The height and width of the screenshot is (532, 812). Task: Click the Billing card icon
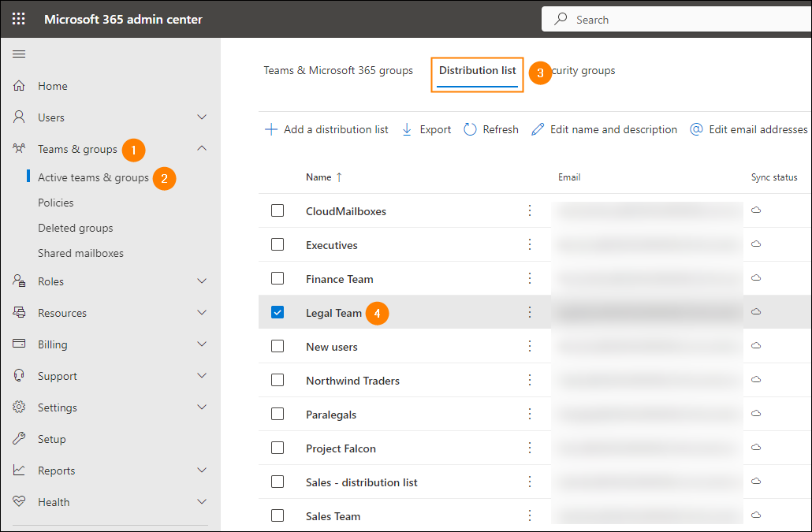pyautogui.click(x=19, y=344)
